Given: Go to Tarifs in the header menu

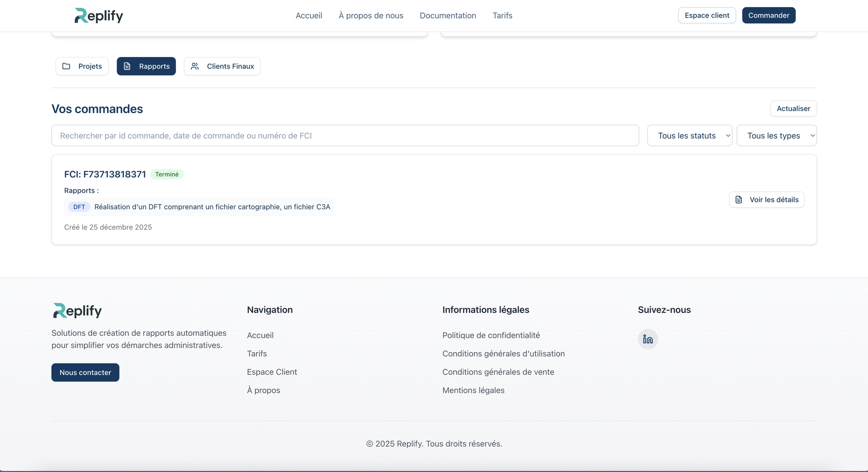Looking at the screenshot, I should (502, 15).
